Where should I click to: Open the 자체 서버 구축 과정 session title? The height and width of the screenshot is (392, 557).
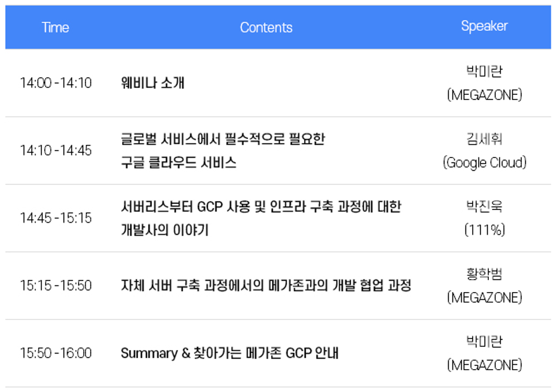266,286
